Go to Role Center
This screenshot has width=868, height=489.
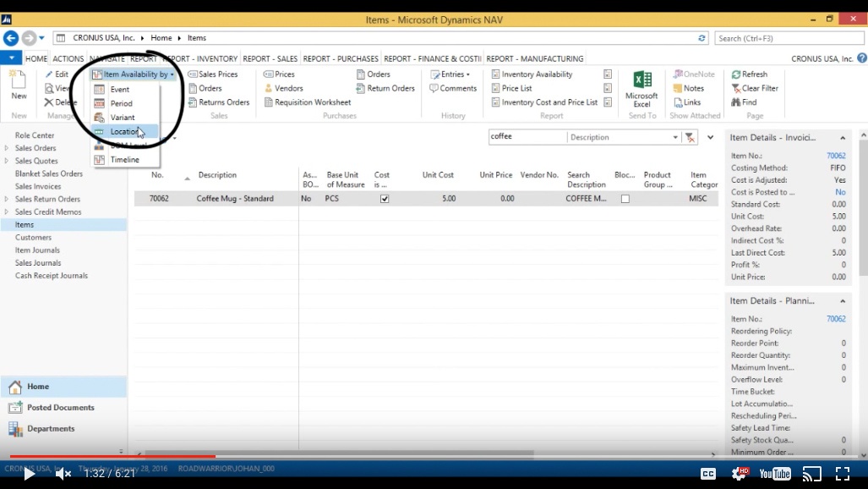click(x=35, y=135)
